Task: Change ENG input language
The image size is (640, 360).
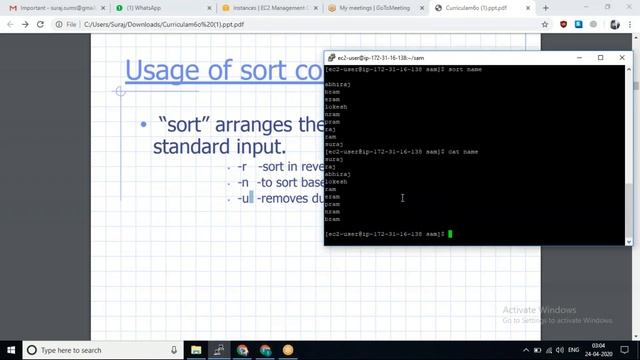Action: [573, 350]
